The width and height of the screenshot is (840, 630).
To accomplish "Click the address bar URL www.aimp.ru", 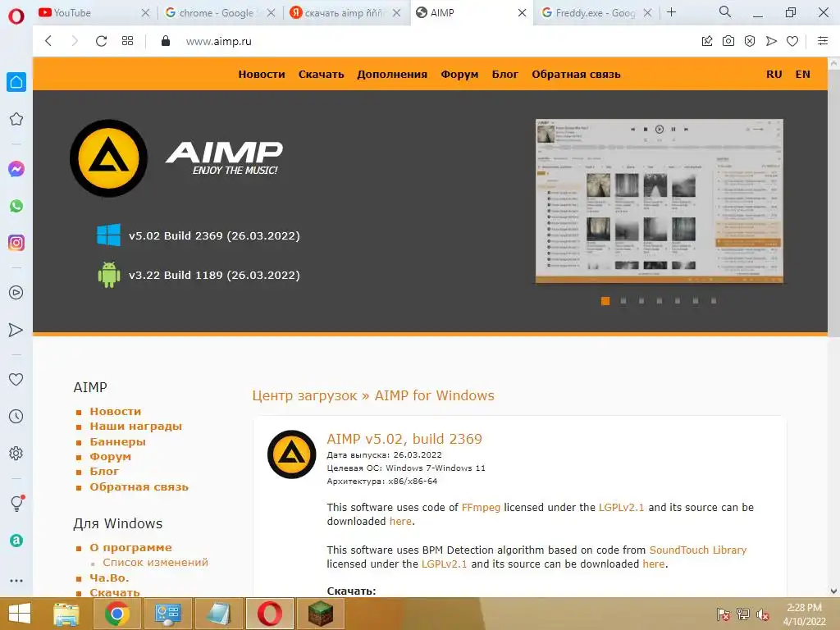I will (218, 41).
